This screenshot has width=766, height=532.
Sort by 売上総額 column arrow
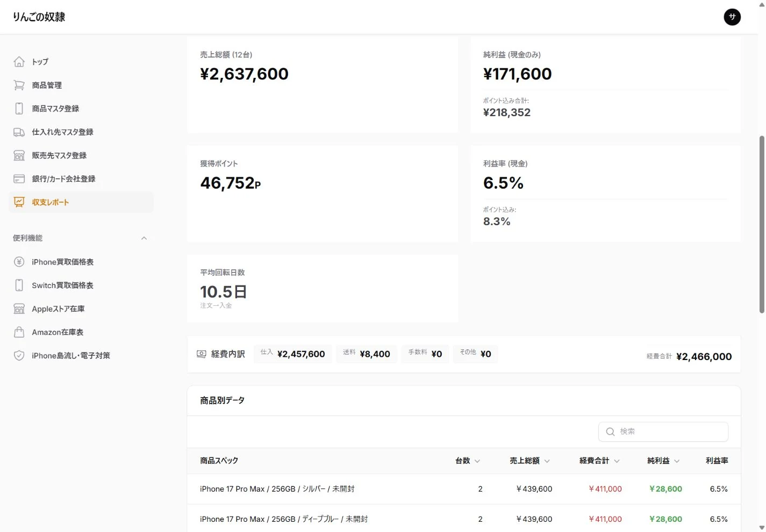point(547,461)
